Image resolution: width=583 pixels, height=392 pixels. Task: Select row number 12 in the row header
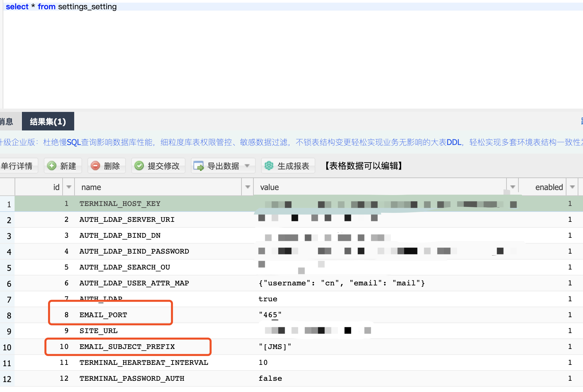pos(7,379)
